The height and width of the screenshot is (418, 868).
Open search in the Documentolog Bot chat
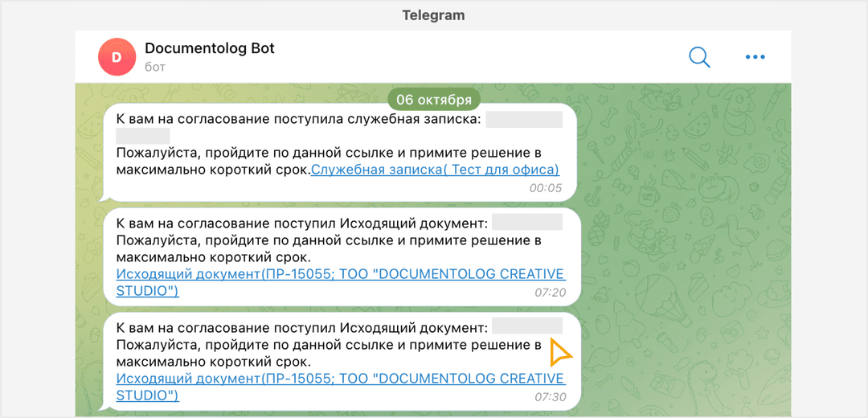click(x=699, y=57)
